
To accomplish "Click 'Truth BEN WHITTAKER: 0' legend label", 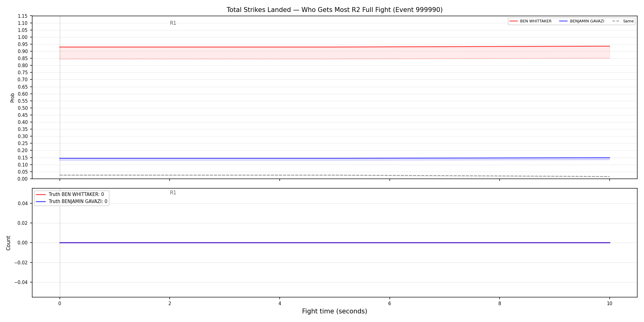I will (x=76, y=194).
